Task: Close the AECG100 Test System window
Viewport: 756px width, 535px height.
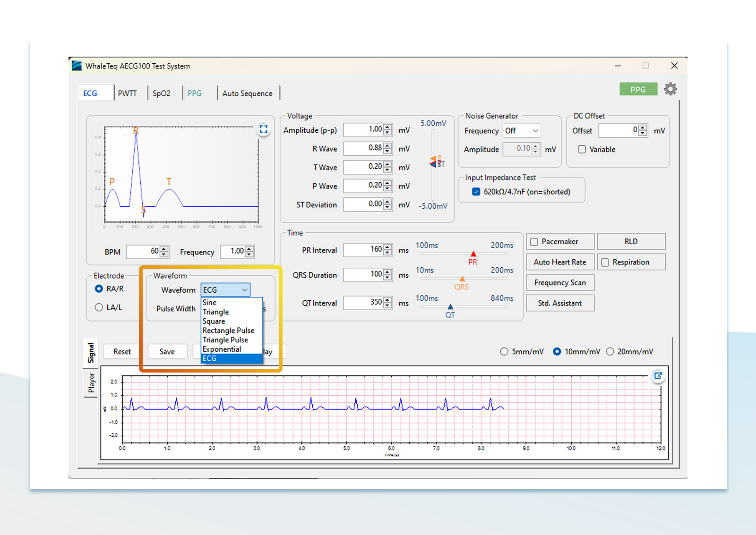Action: tap(674, 66)
